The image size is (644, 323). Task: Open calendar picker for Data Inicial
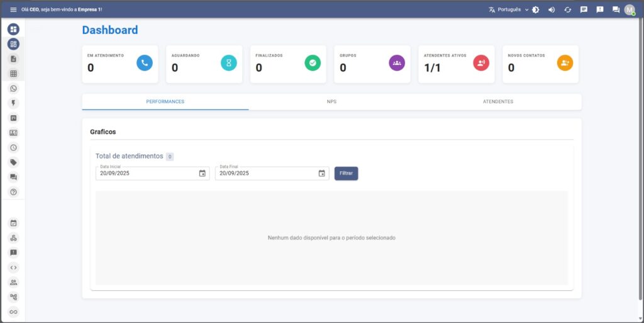point(202,173)
